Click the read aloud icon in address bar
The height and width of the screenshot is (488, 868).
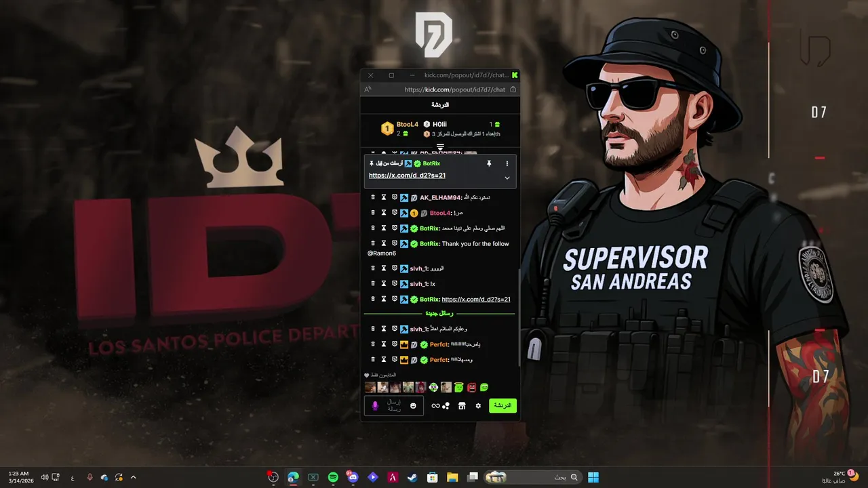coord(368,89)
